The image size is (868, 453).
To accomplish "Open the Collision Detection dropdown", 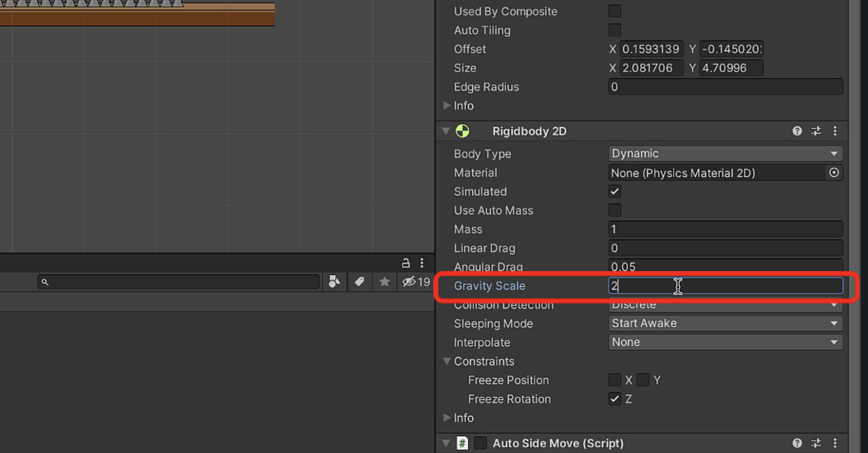I will click(x=726, y=305).
